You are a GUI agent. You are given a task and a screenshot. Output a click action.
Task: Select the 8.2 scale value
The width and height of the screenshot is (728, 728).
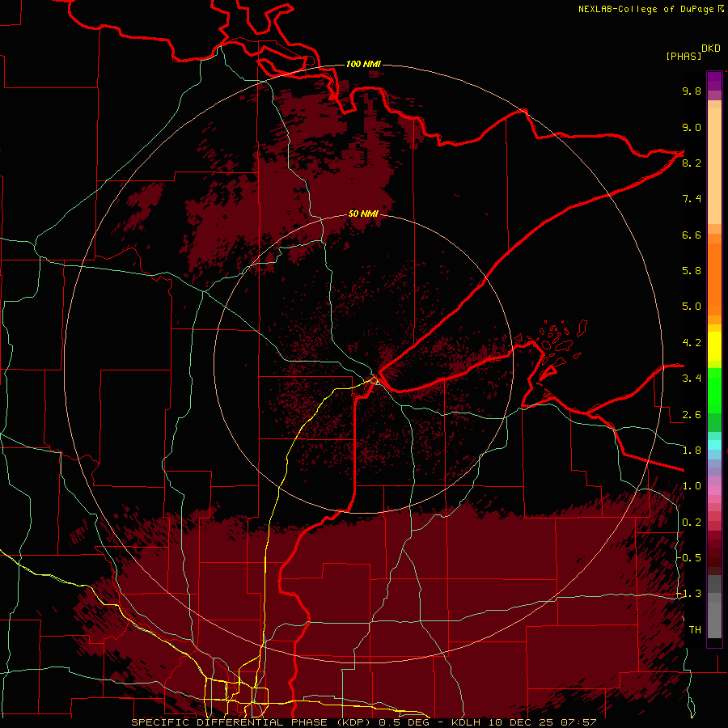(x=692, y=163)
